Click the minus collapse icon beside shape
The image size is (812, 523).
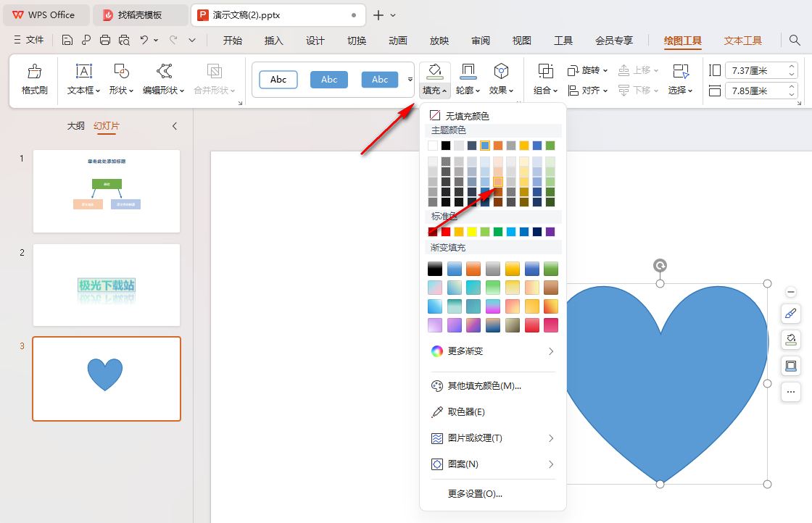(791, 292)
